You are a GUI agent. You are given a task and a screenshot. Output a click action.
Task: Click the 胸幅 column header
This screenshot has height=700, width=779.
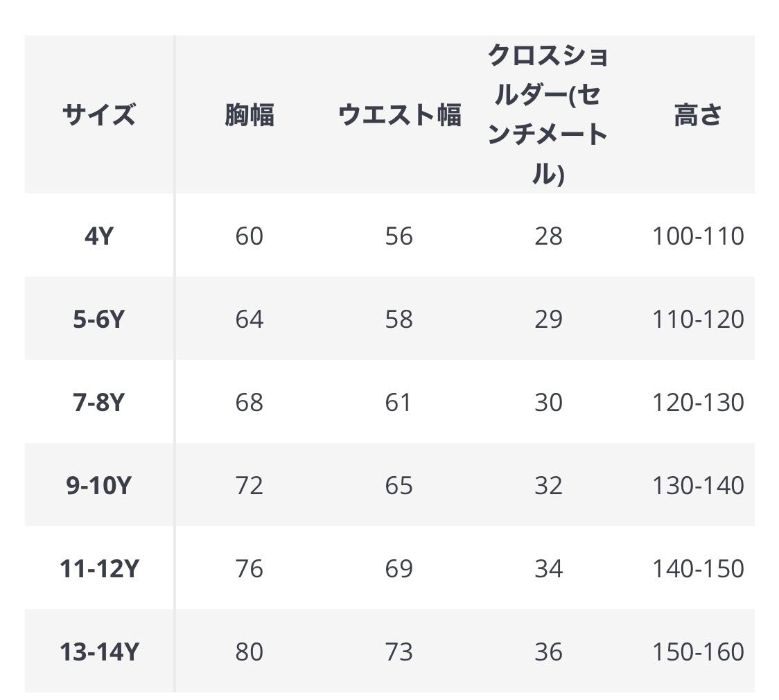click(250, 114)
